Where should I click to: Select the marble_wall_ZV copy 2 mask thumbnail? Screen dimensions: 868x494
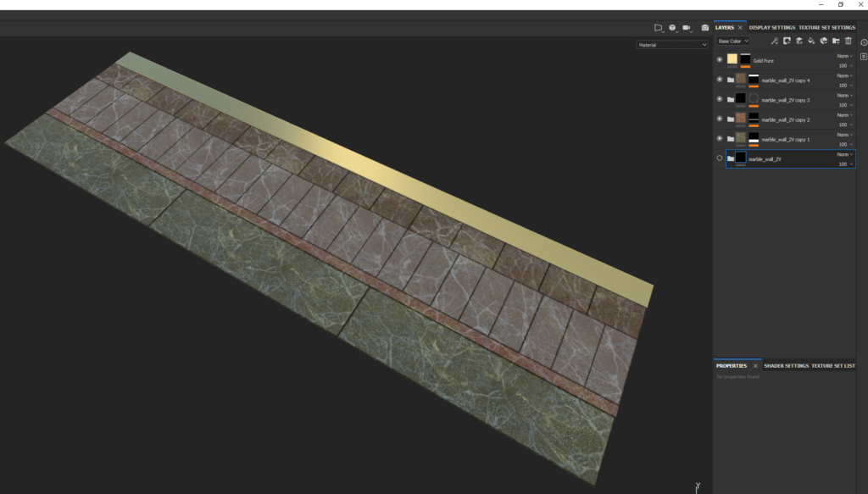click(x=754, y=119)
